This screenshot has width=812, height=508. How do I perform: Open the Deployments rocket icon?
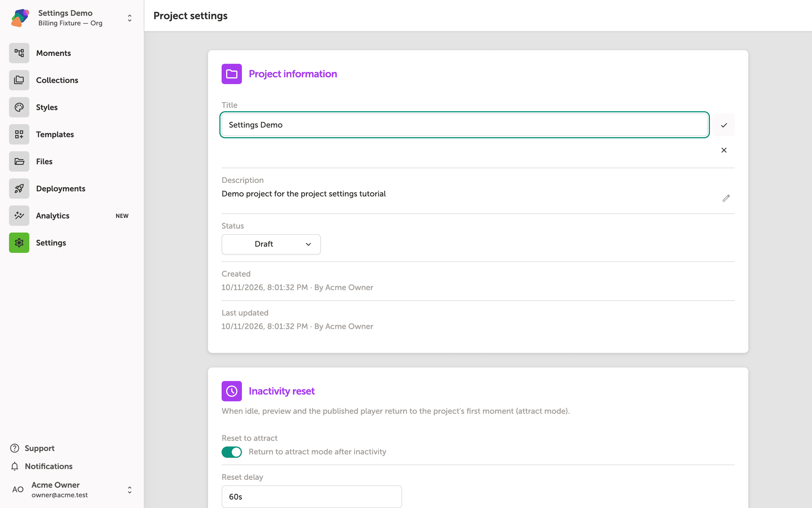(19, 189)
